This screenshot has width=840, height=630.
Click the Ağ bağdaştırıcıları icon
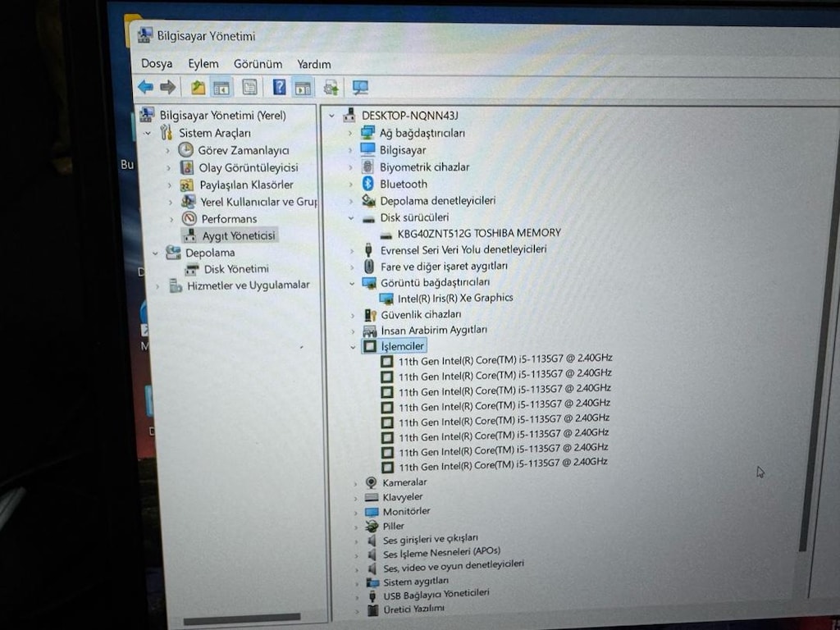[367, 132]
